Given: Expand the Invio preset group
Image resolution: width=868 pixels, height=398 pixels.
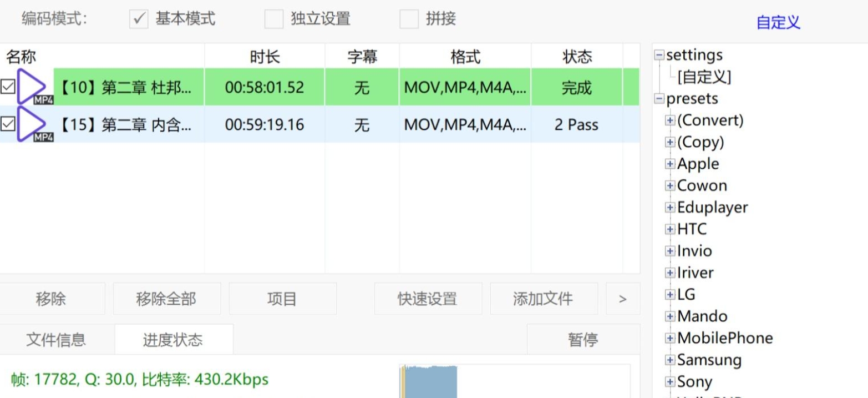Looking at the screenshot, I should pyautogui.click(x=670, y=251).
